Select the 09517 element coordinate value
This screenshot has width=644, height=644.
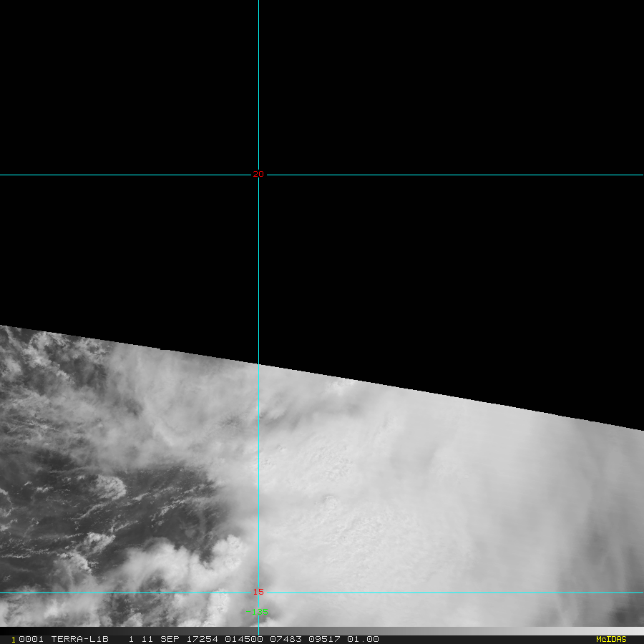(324, 639)
